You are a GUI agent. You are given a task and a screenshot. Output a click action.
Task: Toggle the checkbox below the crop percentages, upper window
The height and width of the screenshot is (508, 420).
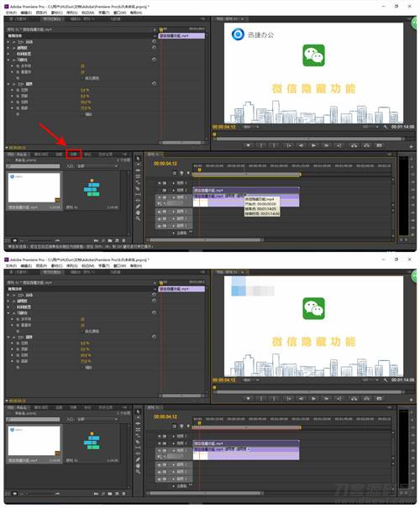(82, 114)
